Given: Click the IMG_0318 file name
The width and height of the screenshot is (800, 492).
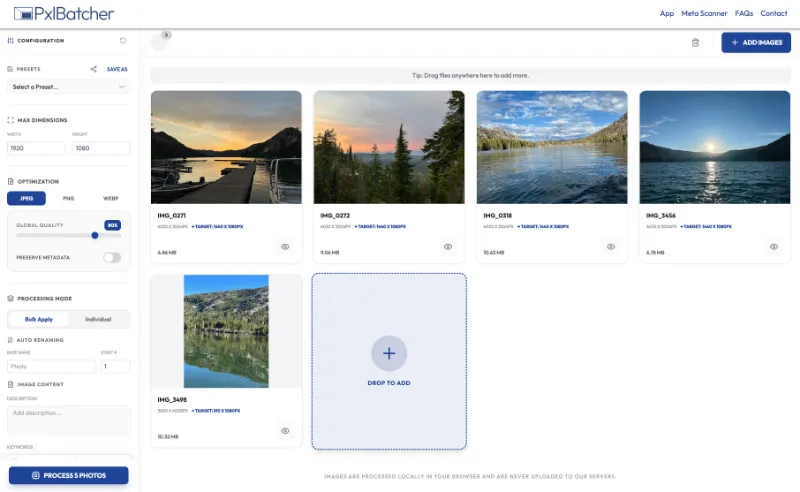Looking at the screenshot, I should pos(497,215).
